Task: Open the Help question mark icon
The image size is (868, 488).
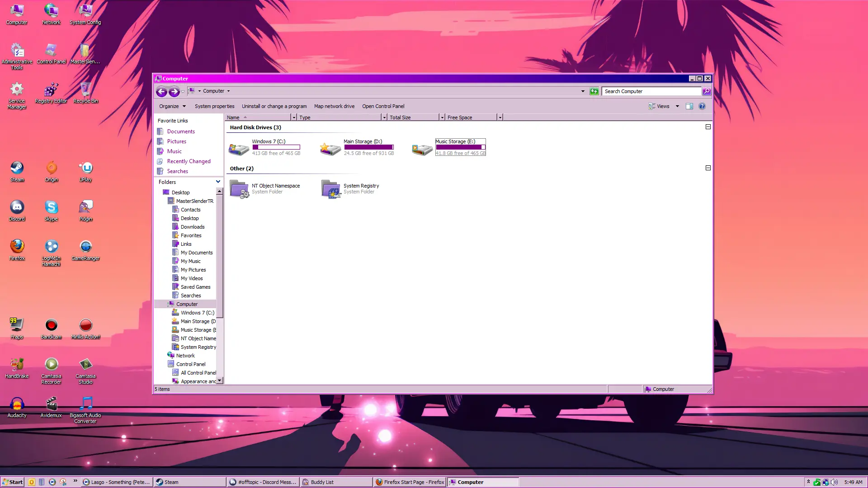Action: coord(702,106)
